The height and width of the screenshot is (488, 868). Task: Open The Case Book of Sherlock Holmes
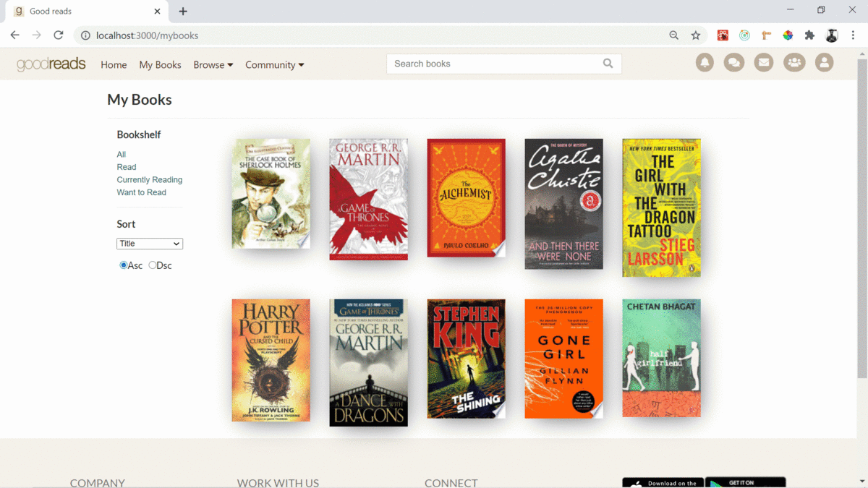(271, 194)
